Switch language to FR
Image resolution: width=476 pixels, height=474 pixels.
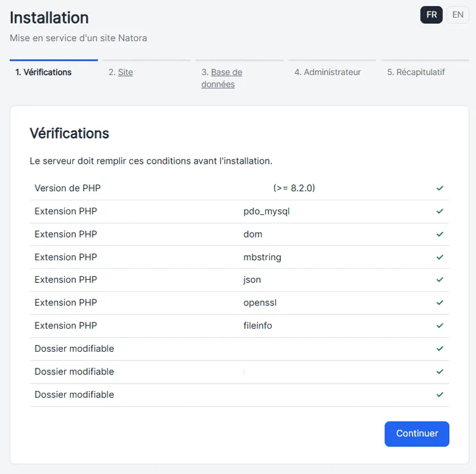[431, 15]
